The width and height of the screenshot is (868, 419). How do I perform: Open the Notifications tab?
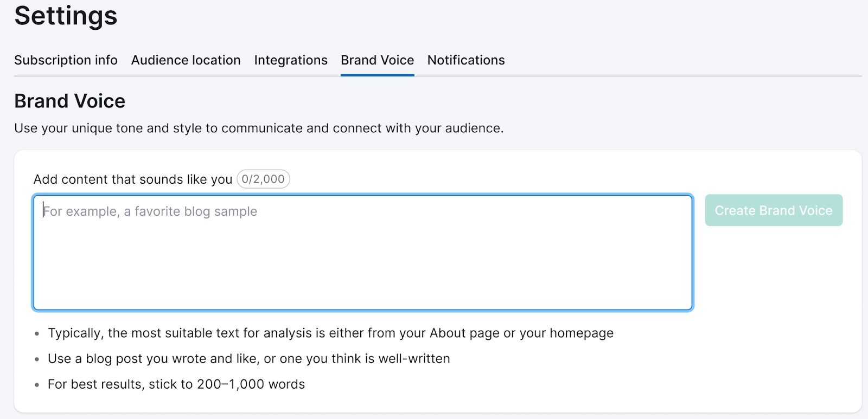(x=466, y=60)
